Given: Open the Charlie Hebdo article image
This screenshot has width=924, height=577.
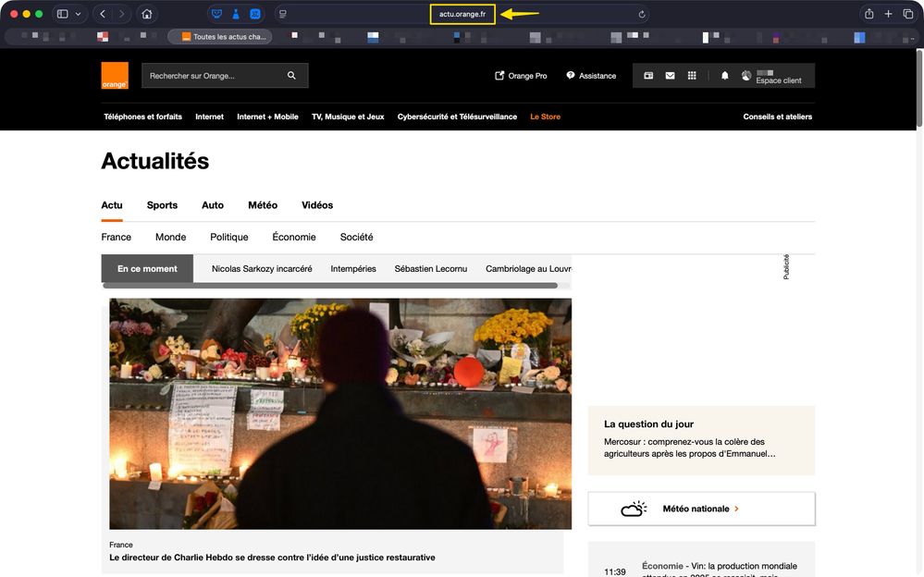Looking at the screenshot, I should click(340, 413).
